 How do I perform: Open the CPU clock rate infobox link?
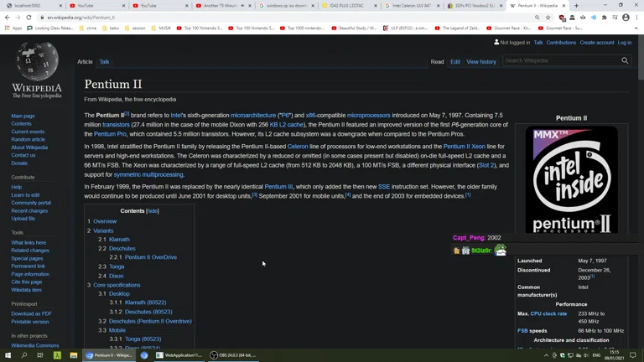pyautogui.click(x=548, y=313)
